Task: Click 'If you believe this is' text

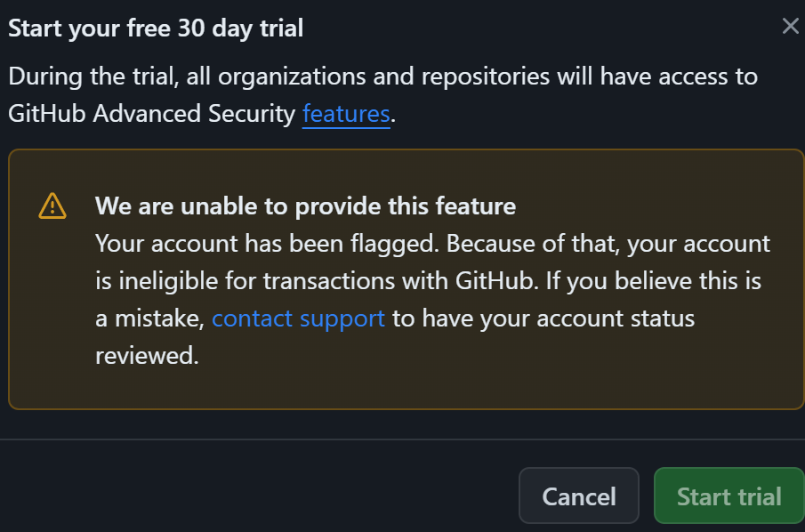Action: coord(654,281)
